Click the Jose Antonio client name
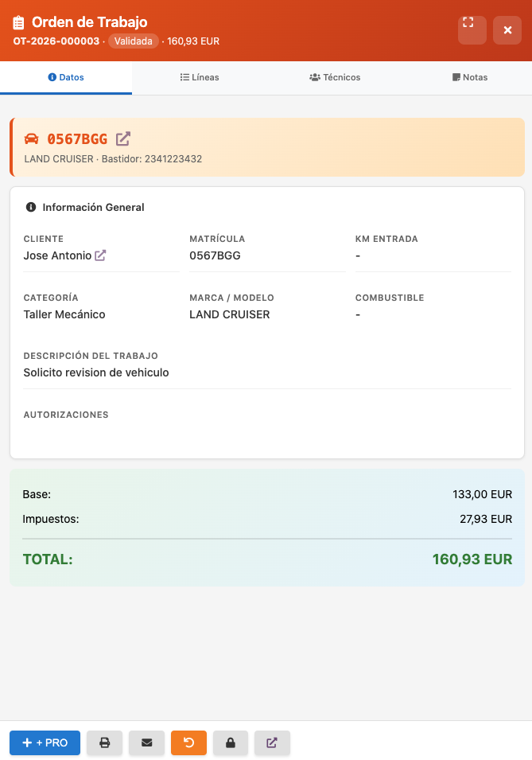This screenshot has height=760, width=532. tap(57, 255)
